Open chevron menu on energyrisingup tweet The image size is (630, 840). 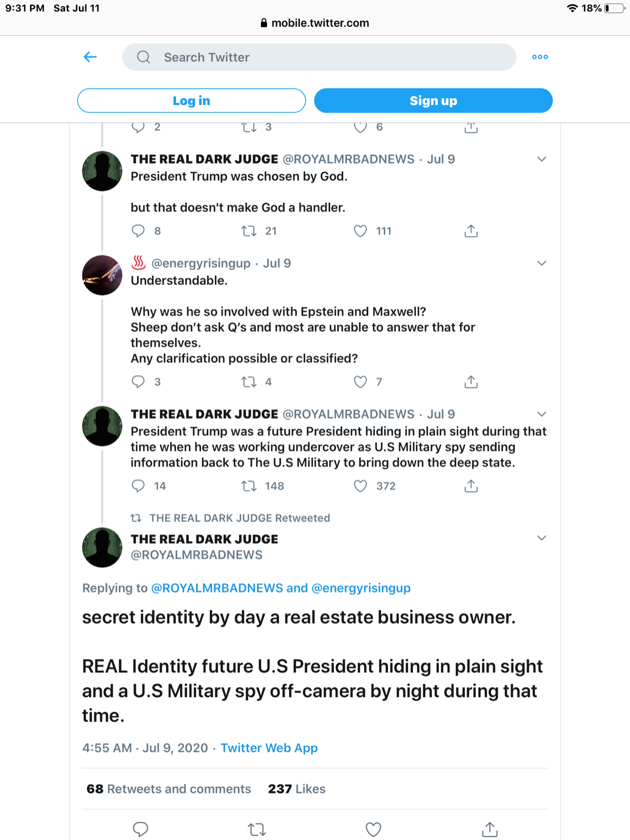point(541,263)
